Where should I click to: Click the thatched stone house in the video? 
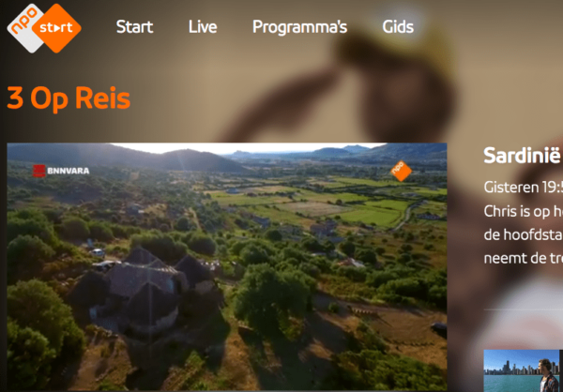click(x=142, y=287)
